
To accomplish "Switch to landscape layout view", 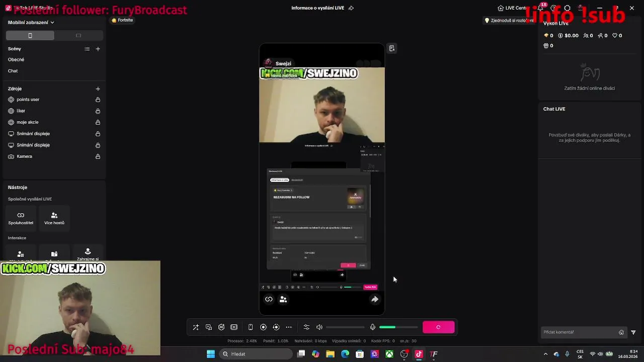I will [78, 35].
